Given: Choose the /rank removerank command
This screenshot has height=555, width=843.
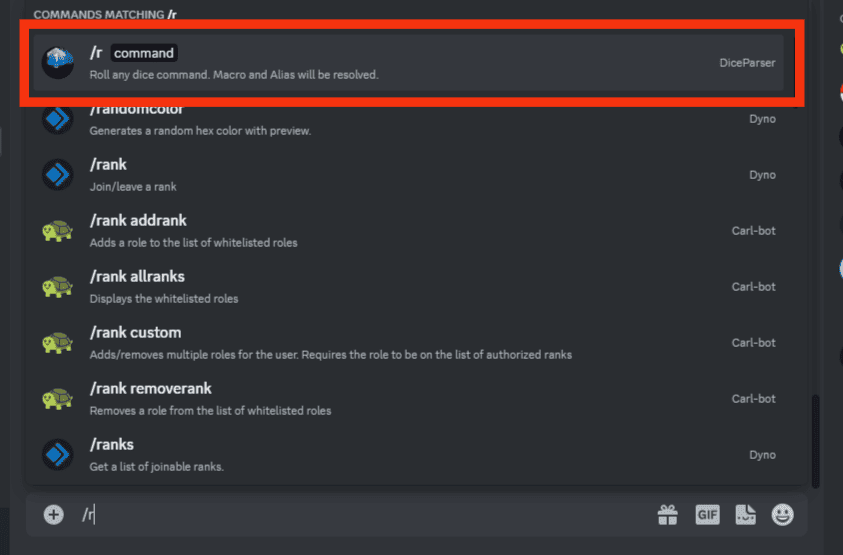Looking at the screenshot, I should click(x=408, y=399).
